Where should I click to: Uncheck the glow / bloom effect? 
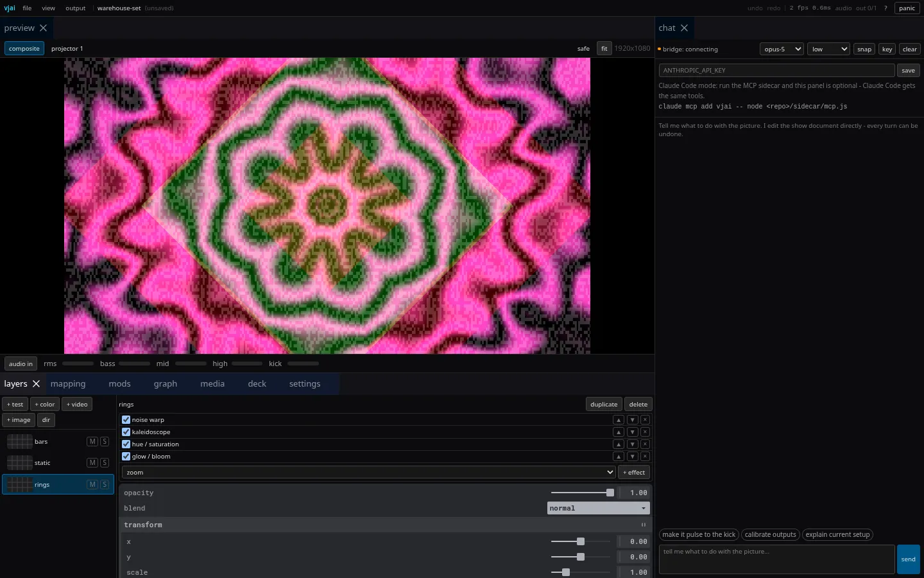(126, 457)
